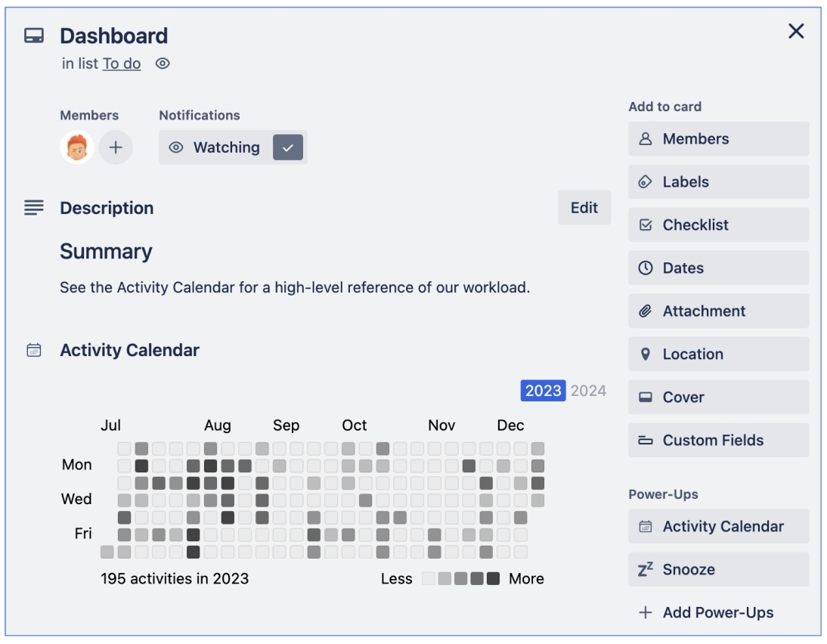Edit the card description

584,208
